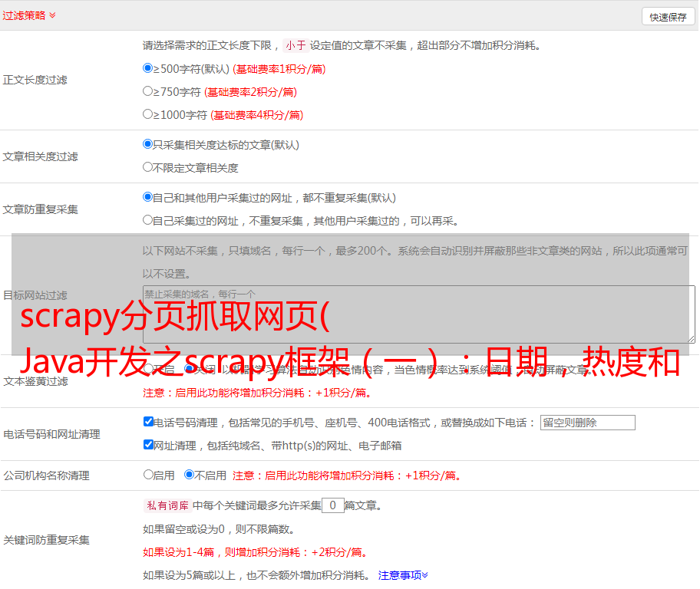Toggle the 电话号码清理 checkbox
Viewport: 700px width, 589px height.
[149, 422]
